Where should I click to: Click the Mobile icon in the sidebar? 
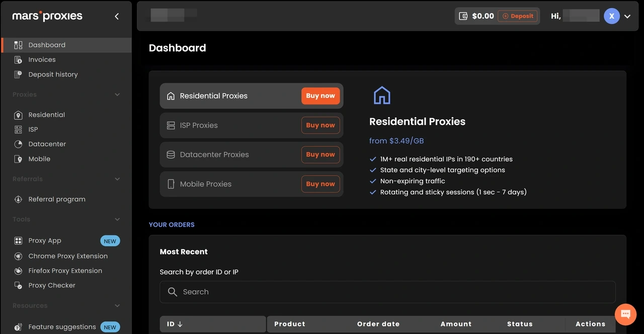click(18, 159)
